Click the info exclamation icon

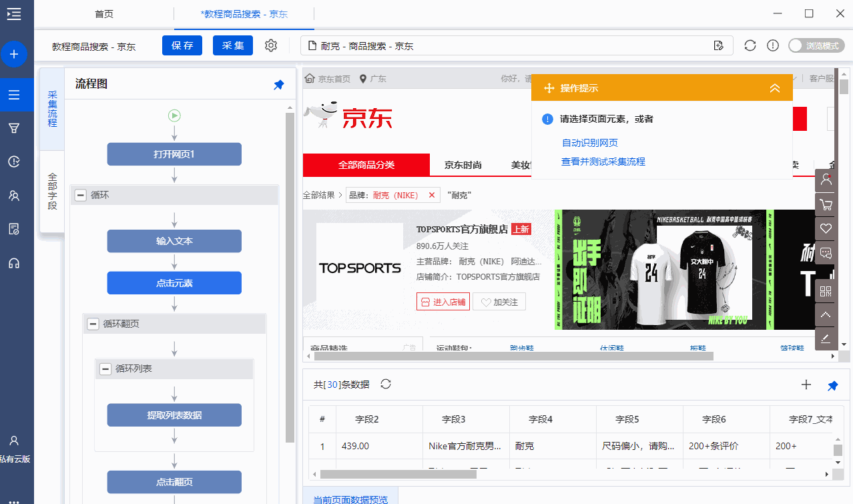coord(773,45)
